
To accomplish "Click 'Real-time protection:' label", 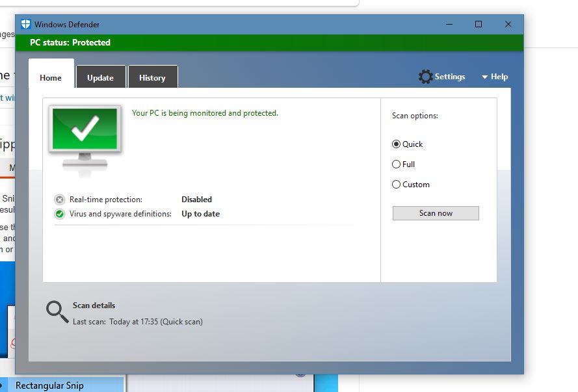I will pyautogui.click(x=106, y=200).
